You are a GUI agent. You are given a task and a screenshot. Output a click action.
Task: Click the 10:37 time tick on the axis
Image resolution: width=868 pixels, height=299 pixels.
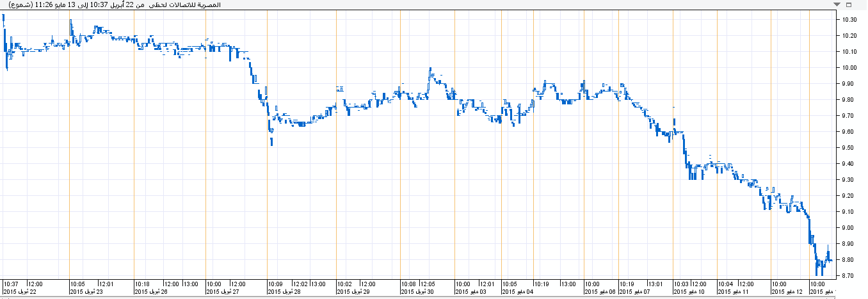coord(11,284)
